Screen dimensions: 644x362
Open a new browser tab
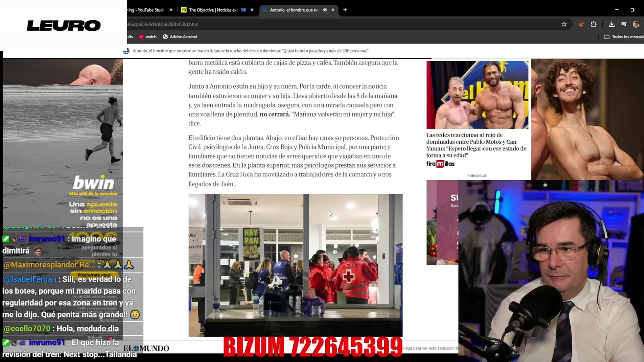345,10
